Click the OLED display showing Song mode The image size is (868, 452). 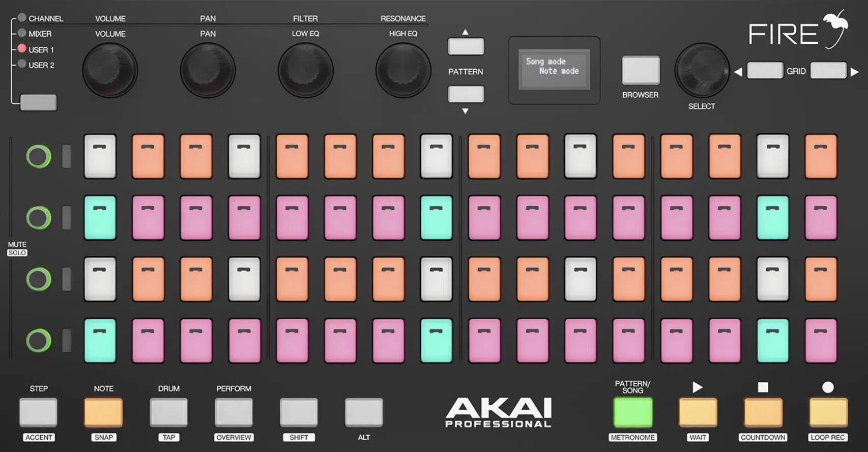(554, 69)
